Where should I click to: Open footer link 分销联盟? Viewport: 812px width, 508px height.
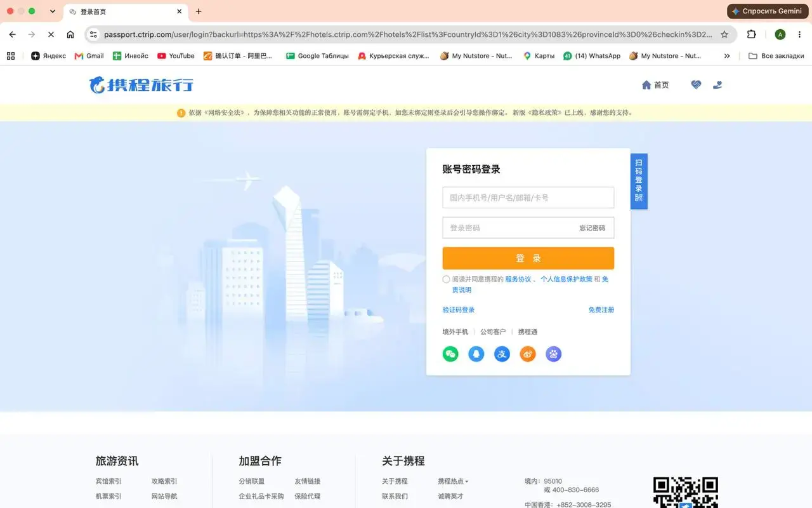(x=252, y=481)
